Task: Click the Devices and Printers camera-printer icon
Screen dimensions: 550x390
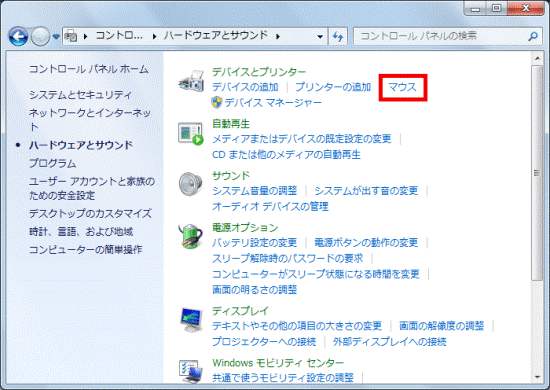Action: point(191,81)
